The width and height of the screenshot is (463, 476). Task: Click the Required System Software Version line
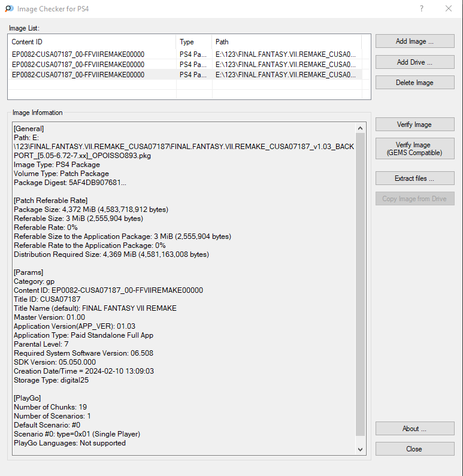pos(83,353)
